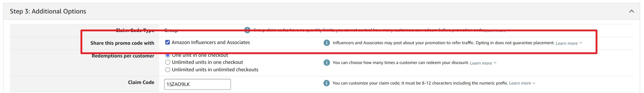Screen dimensions: 644x93
Task: Collapse the Step 3 section with the top chevron
Action: point(631,11)
